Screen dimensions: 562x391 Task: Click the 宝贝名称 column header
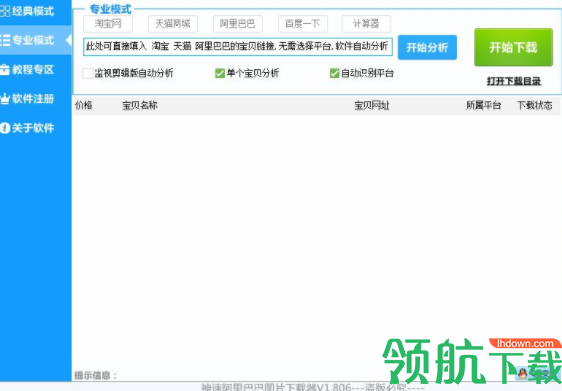click(x=140, y=105)
